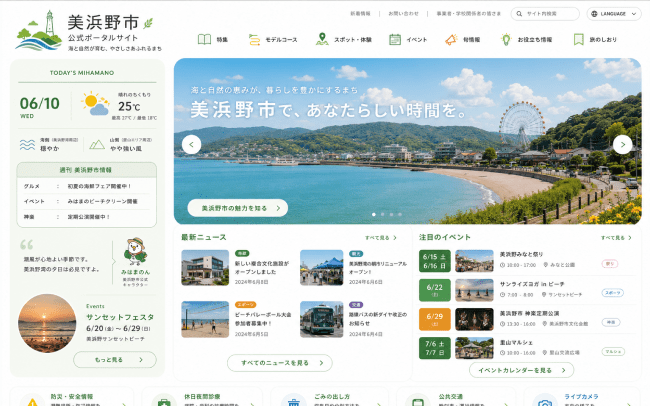650x406 pixels.
Task: Open the 美浜野みなと祭り event row
Action: coord(526,260)
